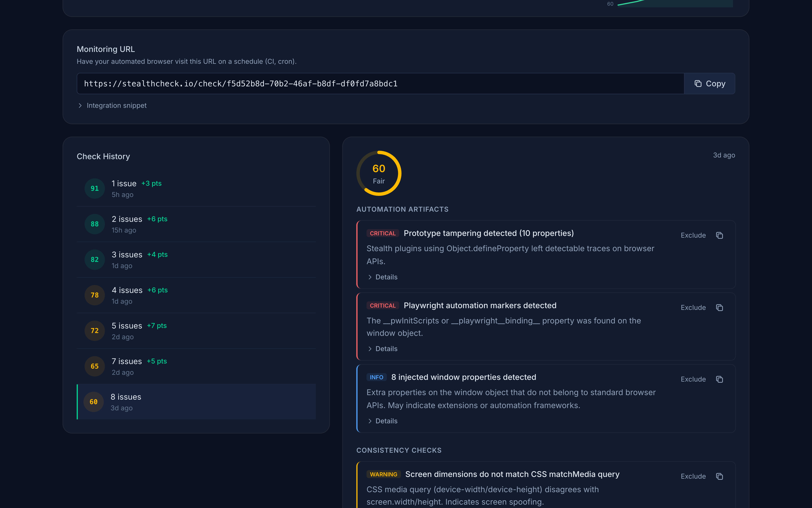Image resolution: width=812 pixels, height=508 pixels.
Task: Click the 72 score badge in Check History
Action: pyautogui.click(x=95, y=331)
